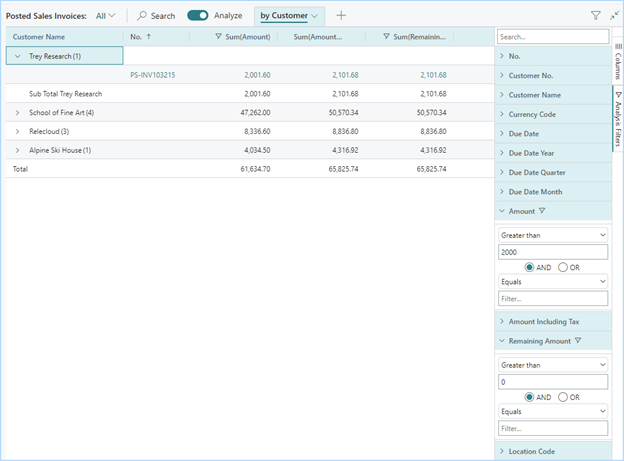Image resolution: width=624 pixels, height=461 pixels.
Task: Click in the filter pane Search box
Action: (x=553, y=37)
